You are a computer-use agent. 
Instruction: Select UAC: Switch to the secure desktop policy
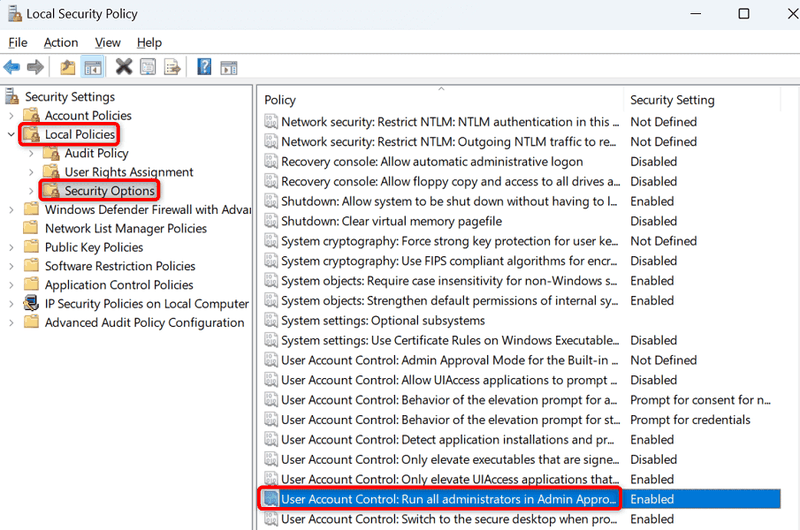point(449,519)
